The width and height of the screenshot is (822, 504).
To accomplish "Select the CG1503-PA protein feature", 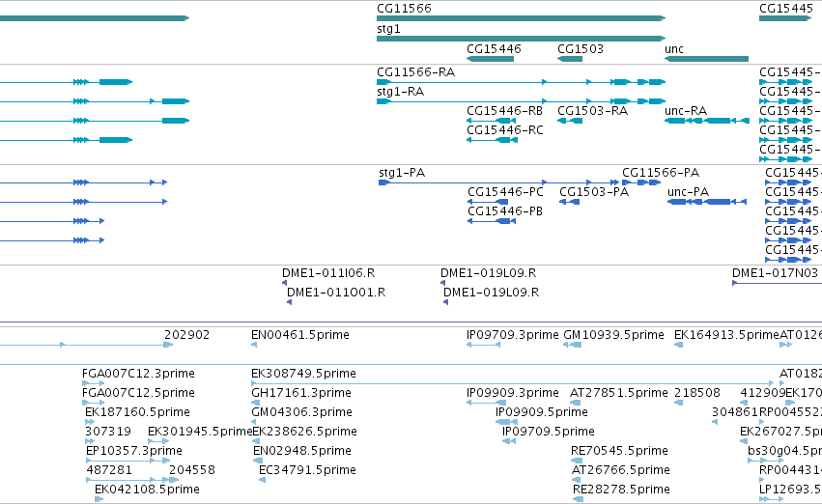I will pyautogui.click(x=569, y=202).
